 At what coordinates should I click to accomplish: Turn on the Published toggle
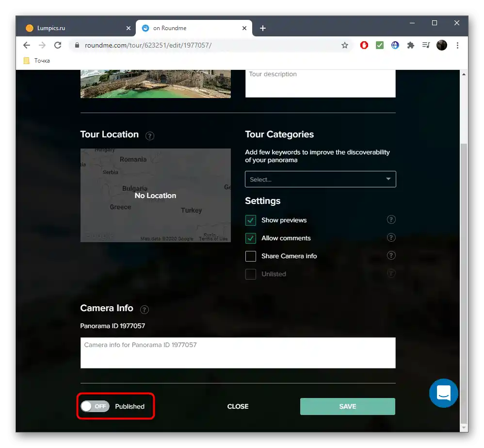click(x=95, y=406)
